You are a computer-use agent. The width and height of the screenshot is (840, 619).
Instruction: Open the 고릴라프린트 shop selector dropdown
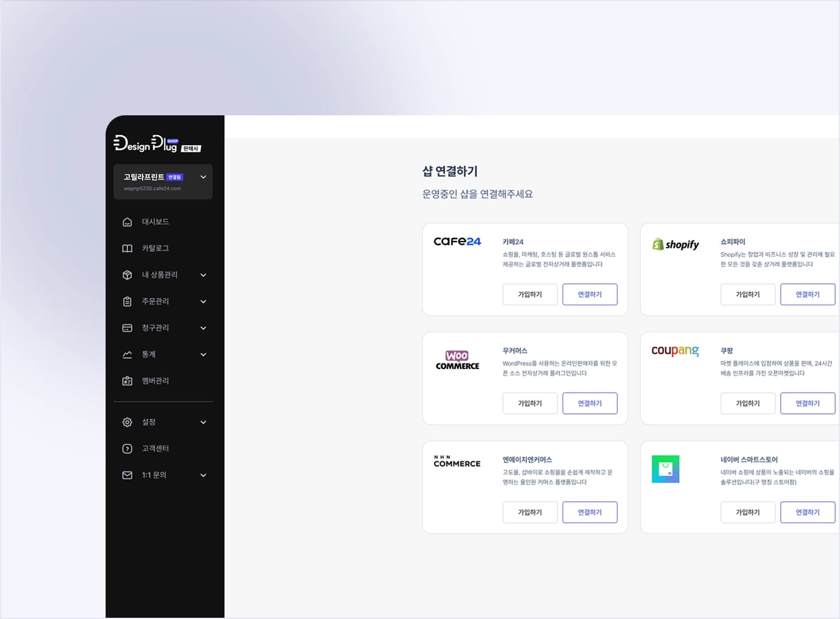(203, 177)
